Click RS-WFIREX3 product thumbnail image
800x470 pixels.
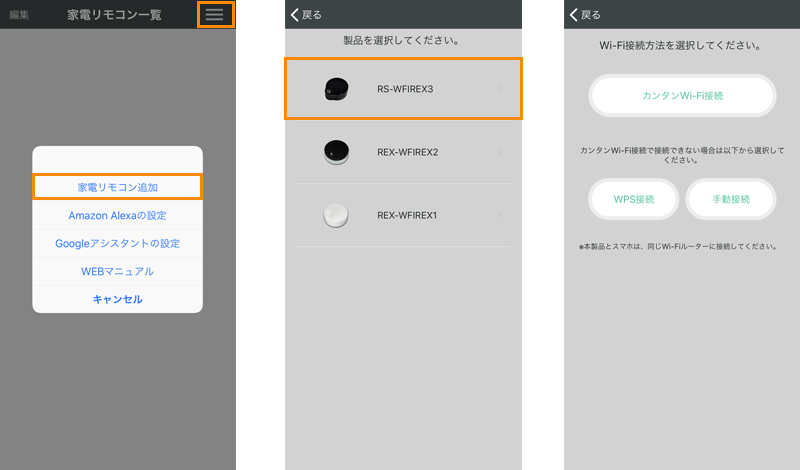pos(336,89)
